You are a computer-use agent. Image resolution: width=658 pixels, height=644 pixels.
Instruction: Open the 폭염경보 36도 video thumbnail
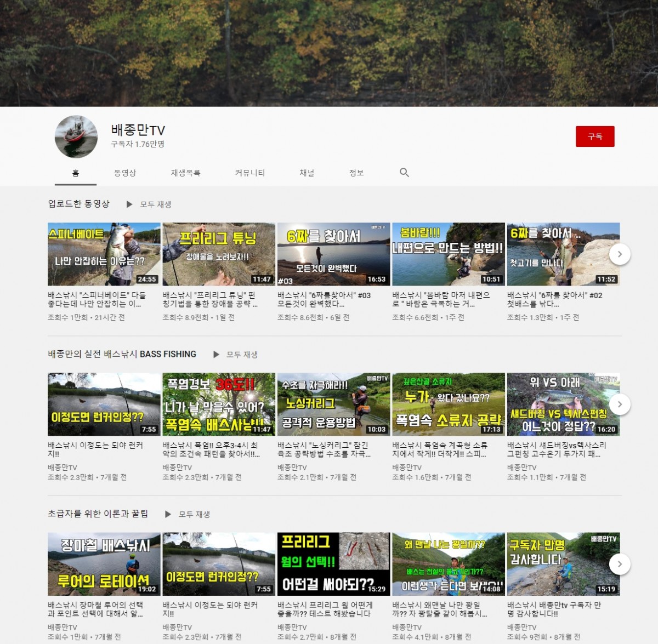219,404
